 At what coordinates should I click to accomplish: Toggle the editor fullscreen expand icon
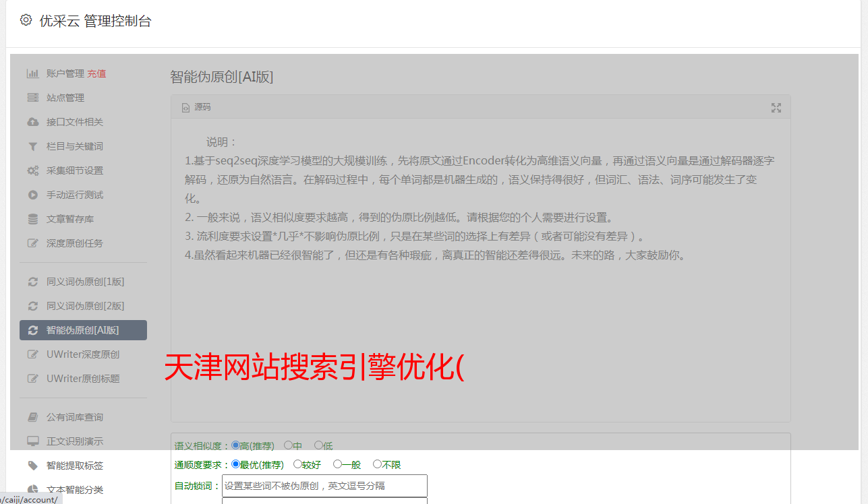[776, 108]
